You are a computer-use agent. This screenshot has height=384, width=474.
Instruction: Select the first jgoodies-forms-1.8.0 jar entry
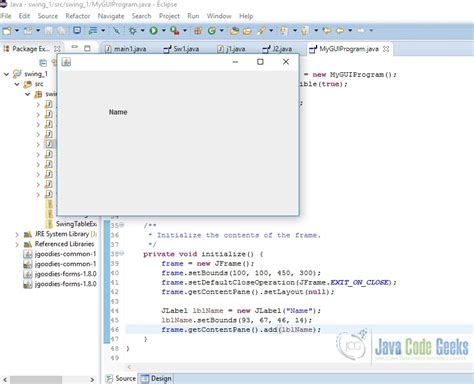[60, 274]
